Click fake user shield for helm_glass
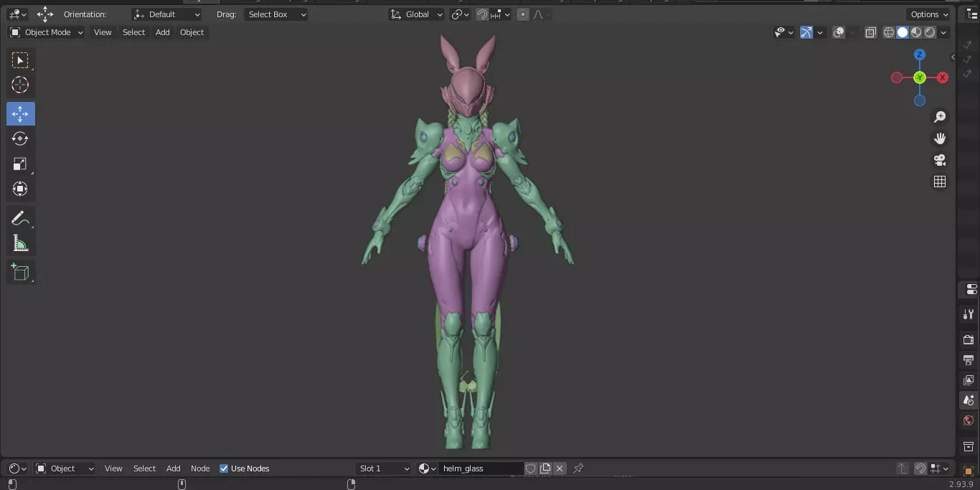The image size is (980, 490). coord(531,468)
